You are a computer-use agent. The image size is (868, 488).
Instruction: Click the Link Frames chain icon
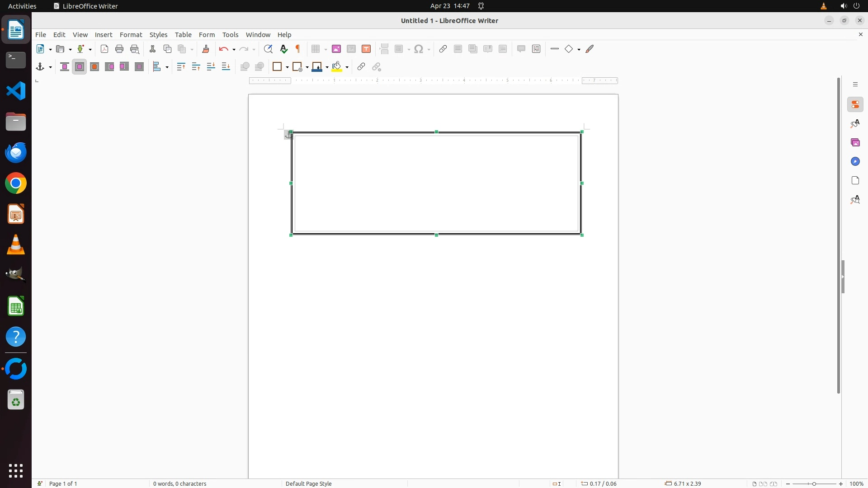361,67
